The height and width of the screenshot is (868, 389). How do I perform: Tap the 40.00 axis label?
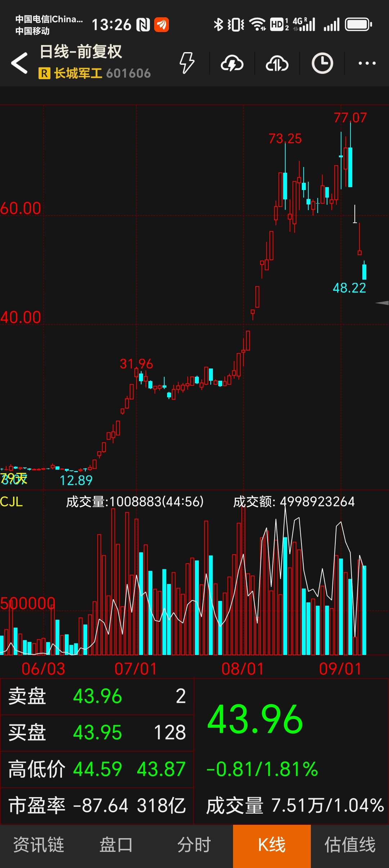pos(21,317)
